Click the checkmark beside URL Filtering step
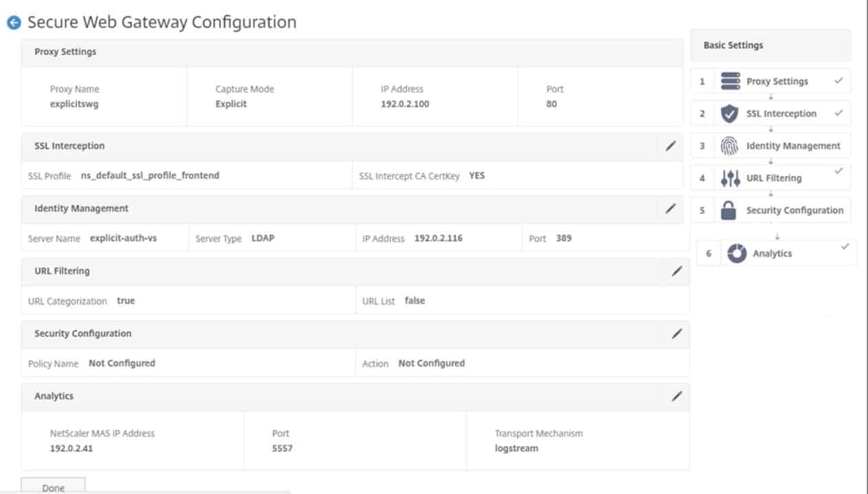 [x=839, y=172]
